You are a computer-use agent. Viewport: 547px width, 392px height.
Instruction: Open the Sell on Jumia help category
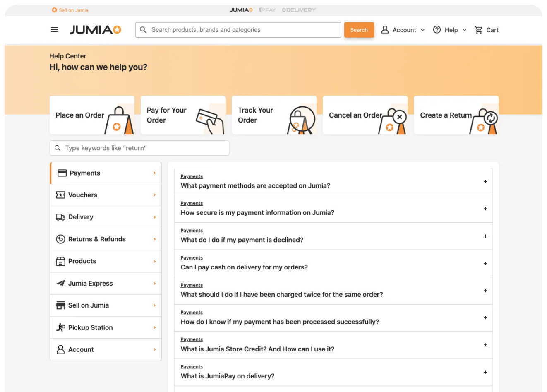106,305
